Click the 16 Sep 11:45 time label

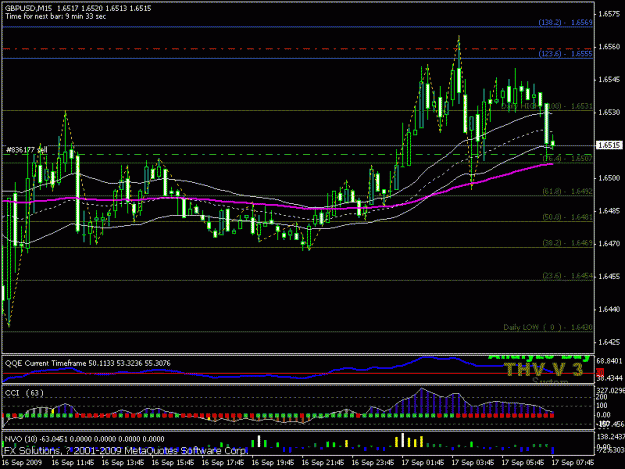click(x=73, y=463)
